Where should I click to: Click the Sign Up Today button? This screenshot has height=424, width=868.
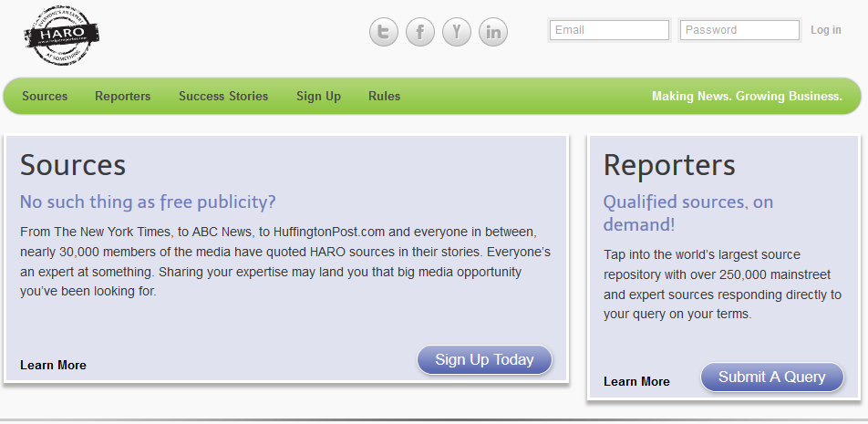click(484, 359)
